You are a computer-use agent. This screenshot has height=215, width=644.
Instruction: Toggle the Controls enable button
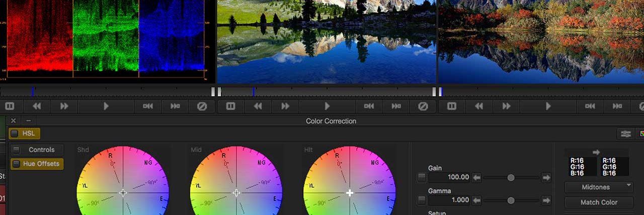point(17,150)
